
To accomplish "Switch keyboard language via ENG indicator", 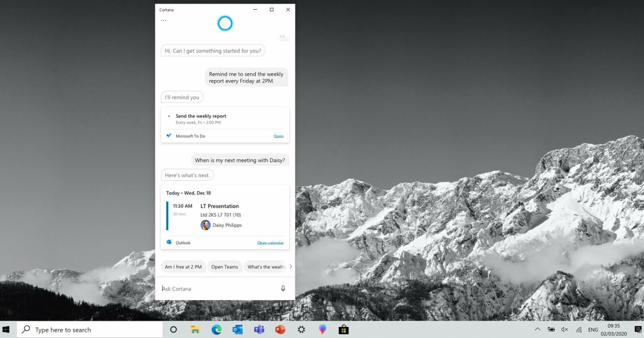I will 593,330.
